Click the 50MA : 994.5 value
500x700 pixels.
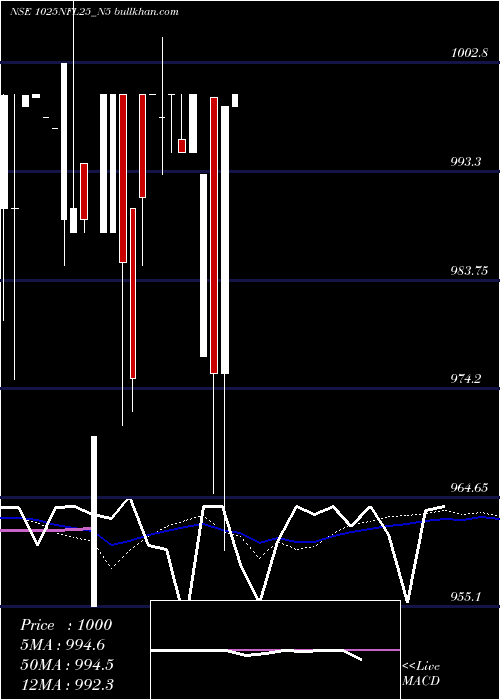coord(67,664)
